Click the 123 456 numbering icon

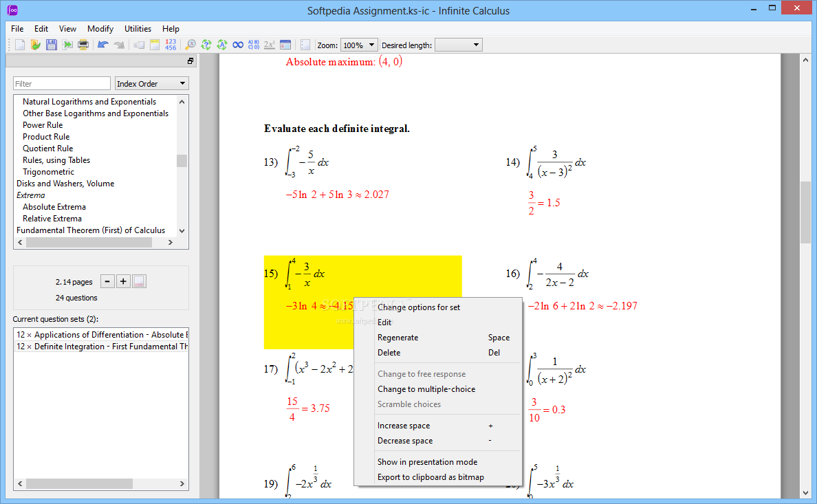171,45
